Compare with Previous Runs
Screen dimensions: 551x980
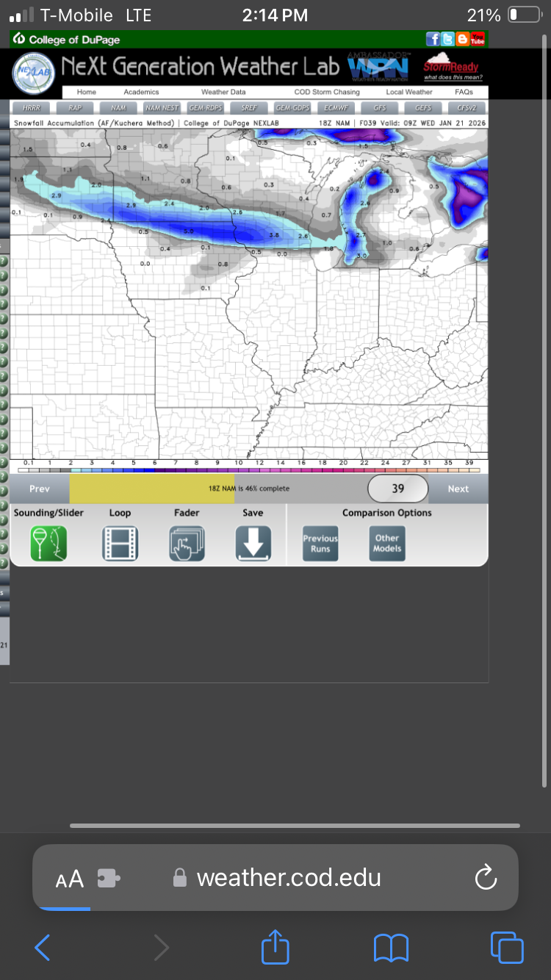(x=320, y=544)
